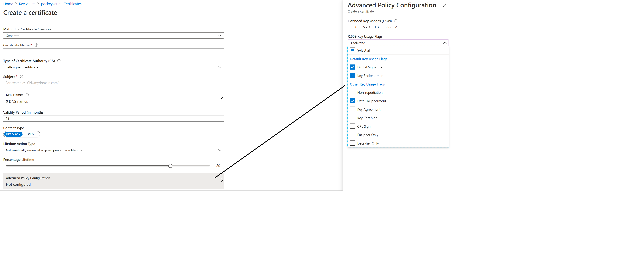Viewport: 644px width, 273px height.
Task: Click the Certificate Name input field
Action: (113, 52)
